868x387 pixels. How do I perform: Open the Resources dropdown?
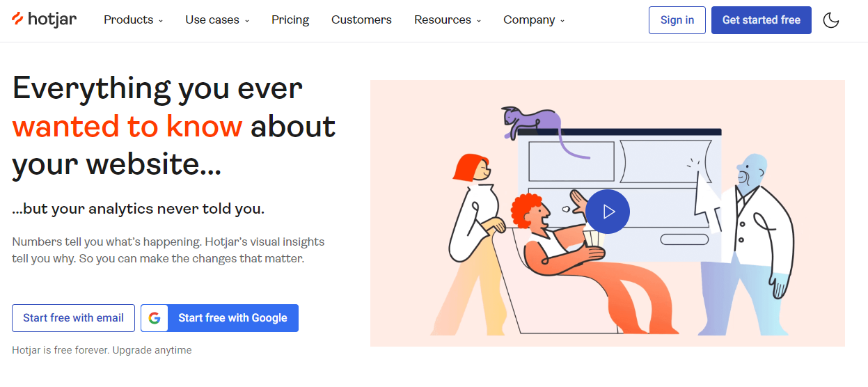point(448,20)
